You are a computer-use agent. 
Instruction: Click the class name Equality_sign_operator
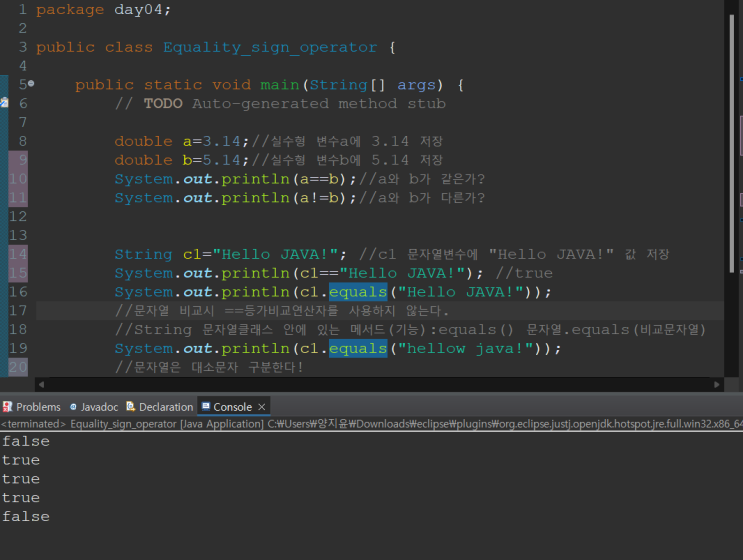270,47
